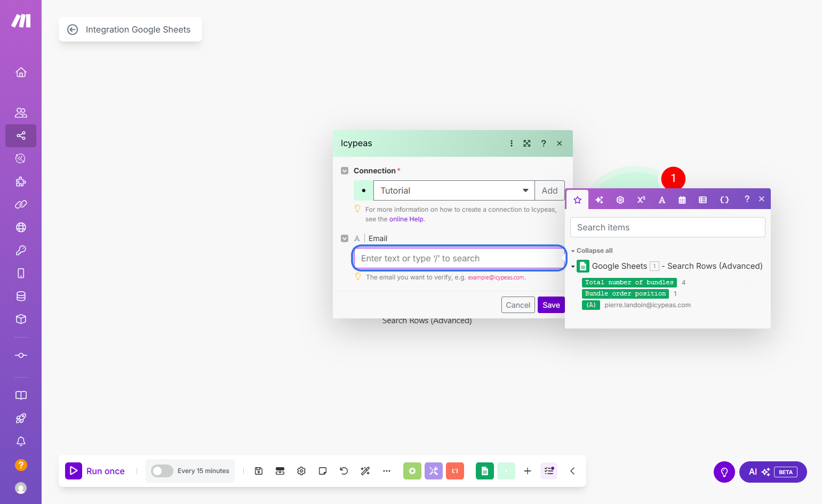
Task: Toggle the Every 15 minutes scheduling switch
Action: (x=162, y=471)
